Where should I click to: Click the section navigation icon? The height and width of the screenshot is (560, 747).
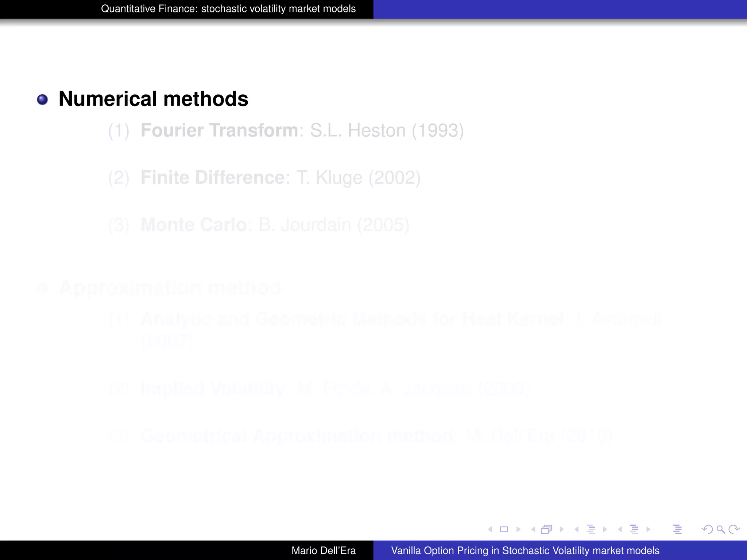point(634,529)
